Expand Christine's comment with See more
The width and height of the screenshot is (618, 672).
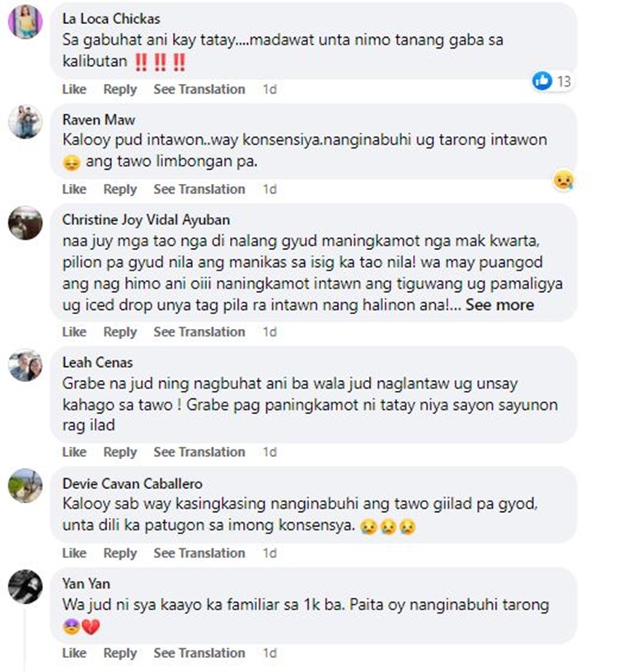500,305
